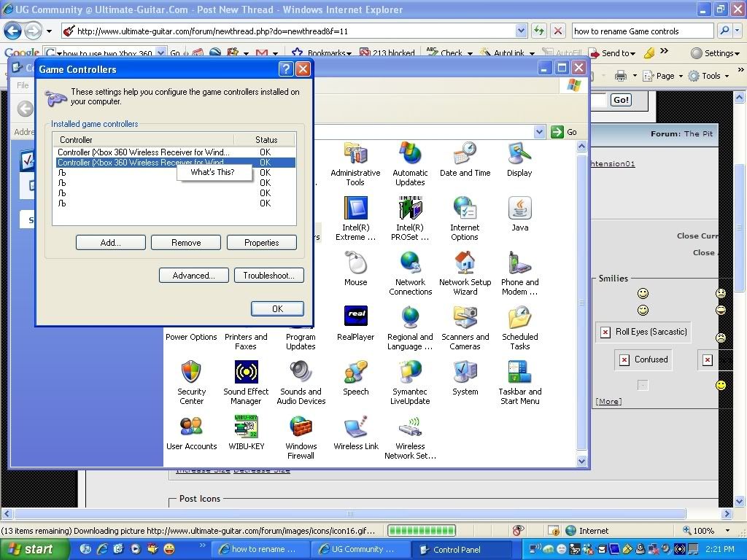Open Sound Effect Manager icon
This screenshot has height=560, width=747.
click(246, 382)
